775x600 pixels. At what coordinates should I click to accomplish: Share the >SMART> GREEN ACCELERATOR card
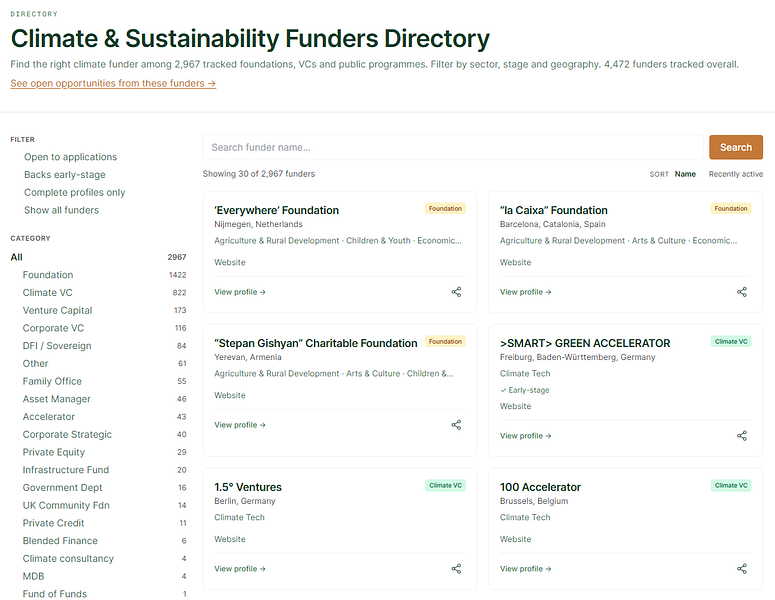[x=742, y=436]
